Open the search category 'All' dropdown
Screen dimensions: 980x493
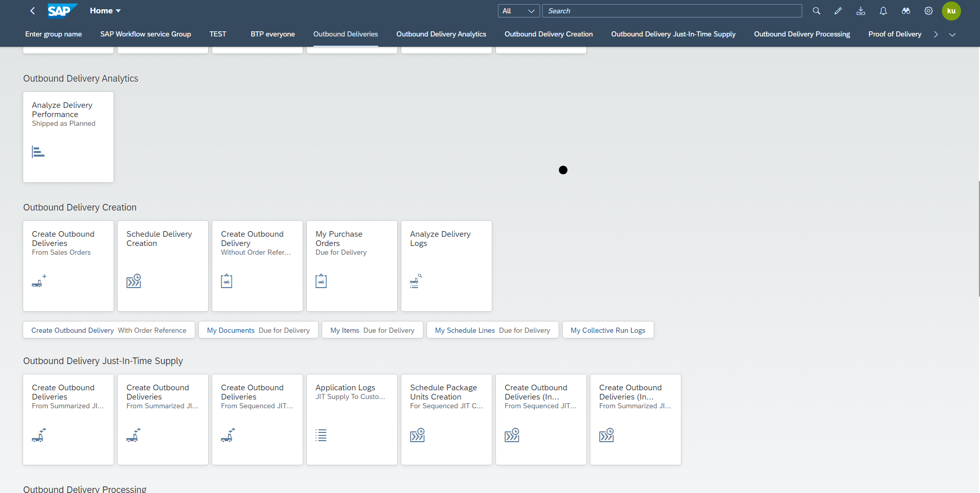click(519, 11)
